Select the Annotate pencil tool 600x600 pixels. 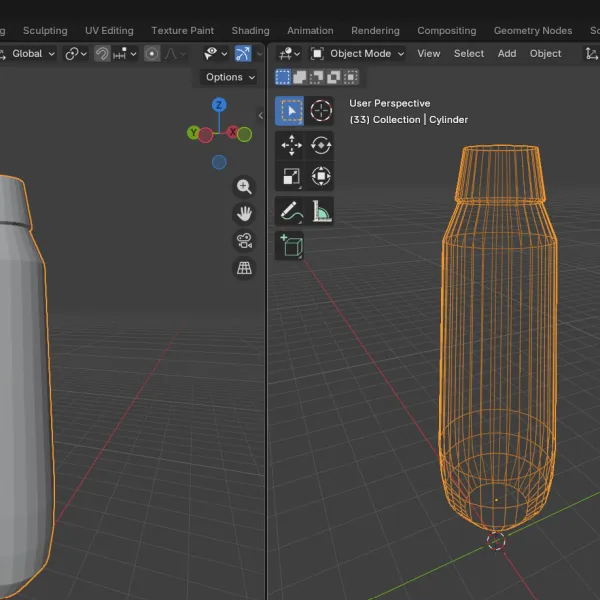coord(291,211)
